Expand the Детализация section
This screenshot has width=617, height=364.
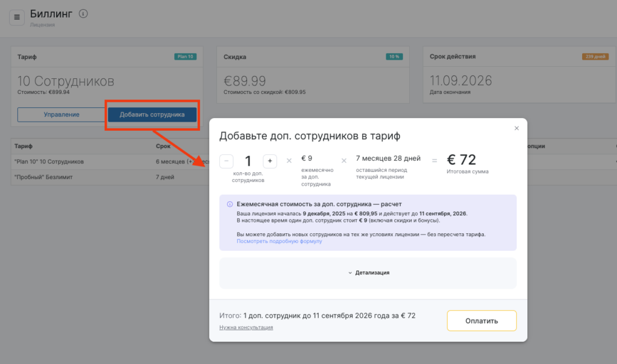click(x=368, y=272)
